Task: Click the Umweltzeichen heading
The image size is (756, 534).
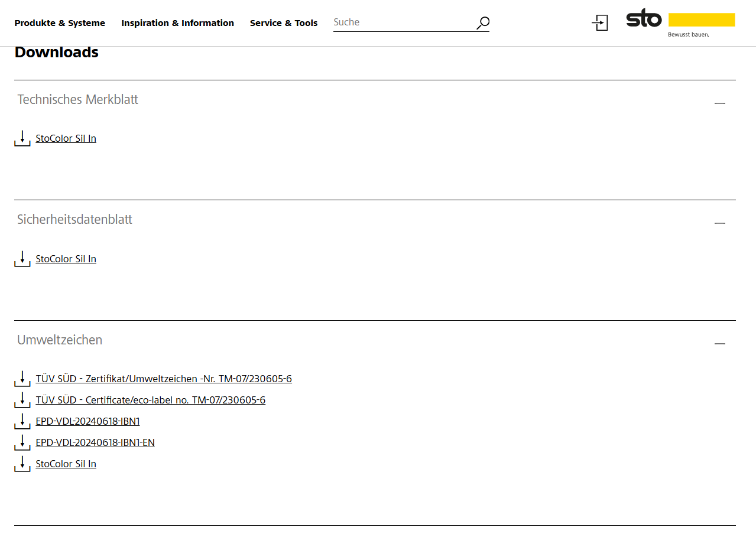Action: point(60,340)
